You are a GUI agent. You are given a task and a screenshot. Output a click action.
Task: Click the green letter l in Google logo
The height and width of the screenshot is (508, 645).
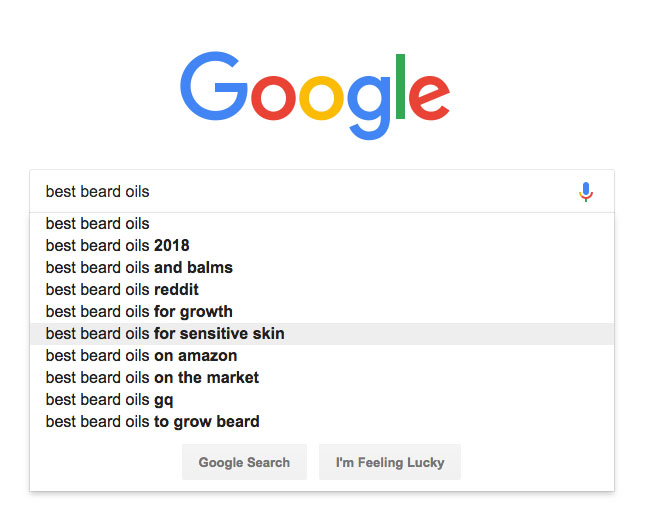[400, 86]
